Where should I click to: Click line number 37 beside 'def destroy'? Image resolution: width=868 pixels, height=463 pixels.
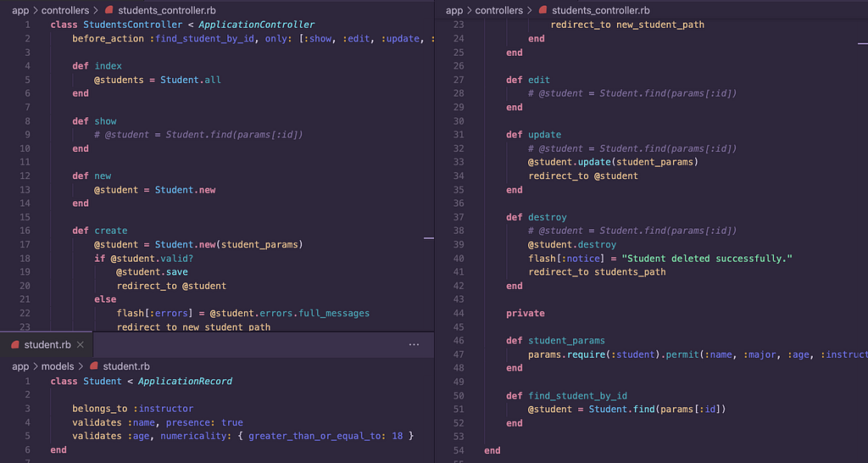[x=459, y=217]
